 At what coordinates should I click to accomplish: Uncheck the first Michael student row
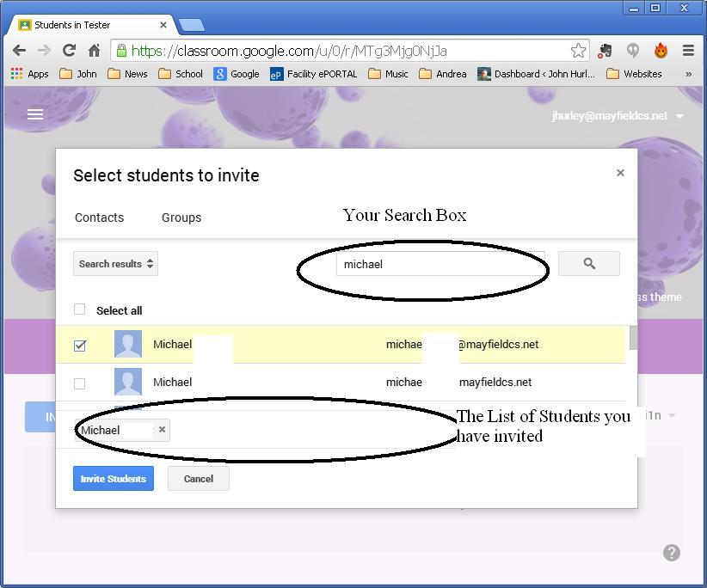point(80,345)
